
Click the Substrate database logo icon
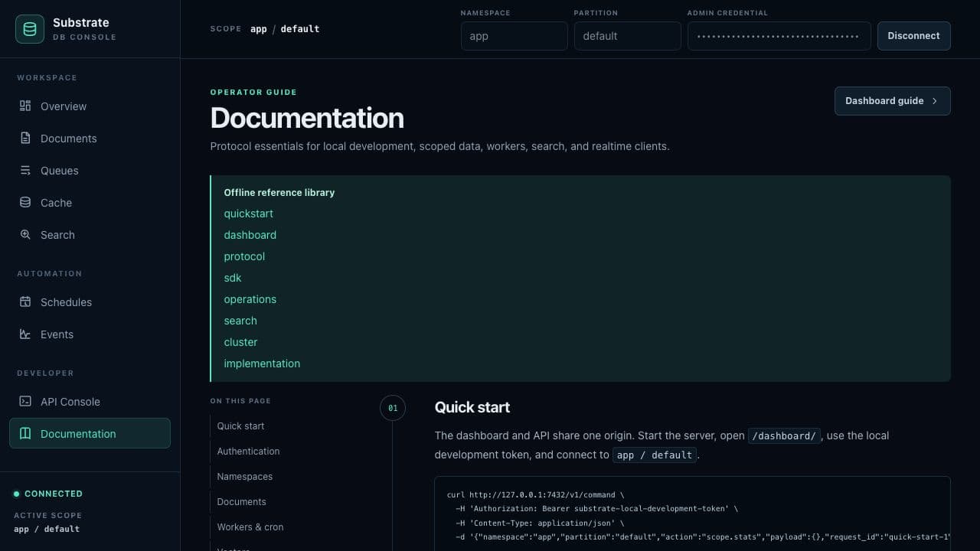(x=30, y=29)
